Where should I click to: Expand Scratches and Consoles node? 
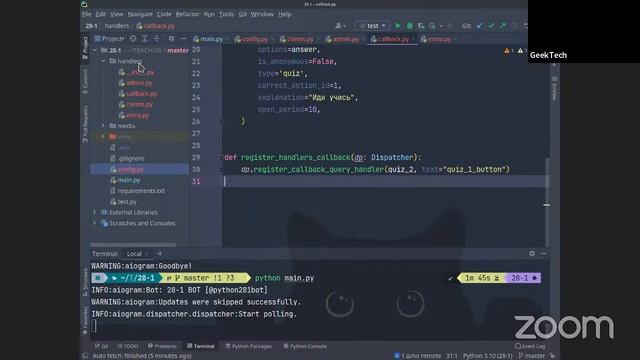95,223
